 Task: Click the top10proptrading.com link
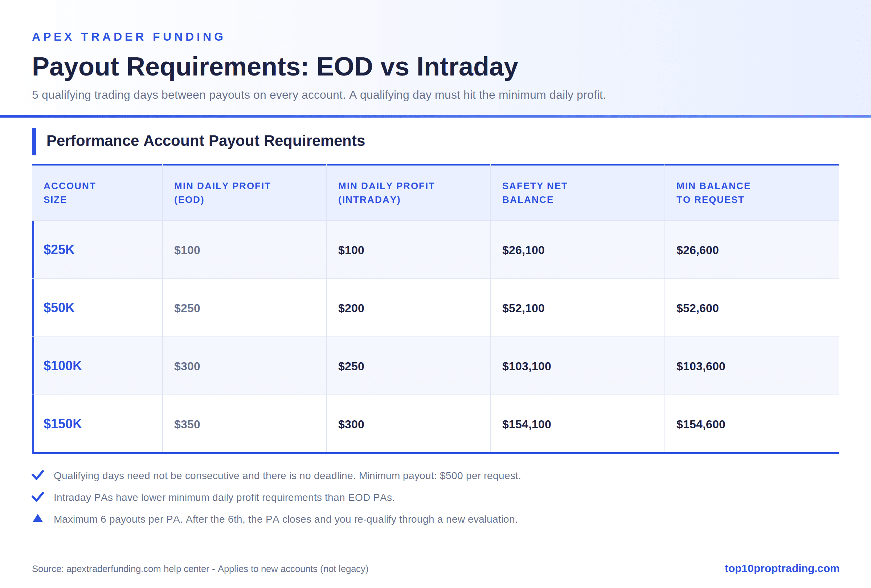(782, 568)
